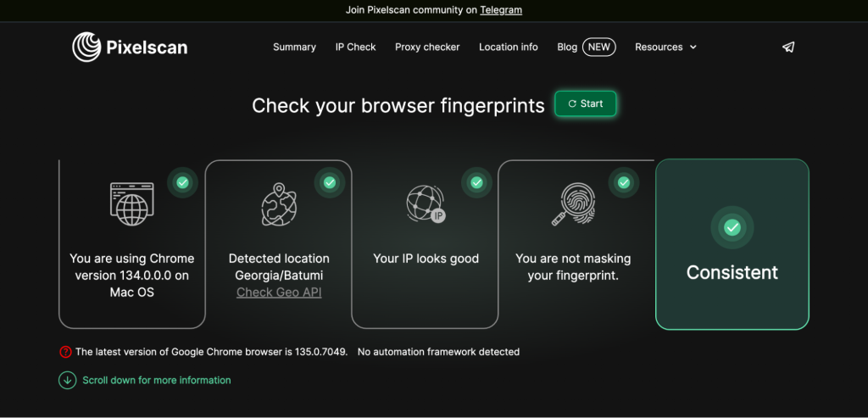This screenshot has width=868, height=418.
Task: Click 'You are using Chrome version 134.0.0.0' text
Action: tap(131, 276)
